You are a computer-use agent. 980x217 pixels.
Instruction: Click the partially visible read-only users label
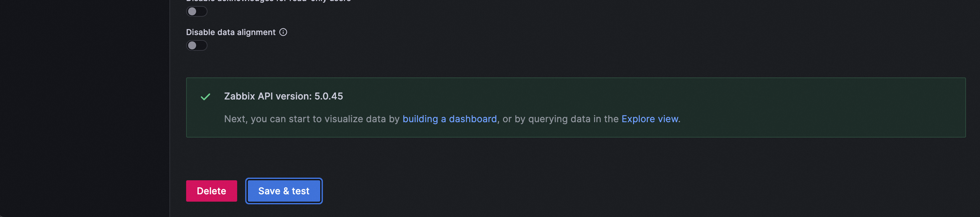[x=268, y=1]
